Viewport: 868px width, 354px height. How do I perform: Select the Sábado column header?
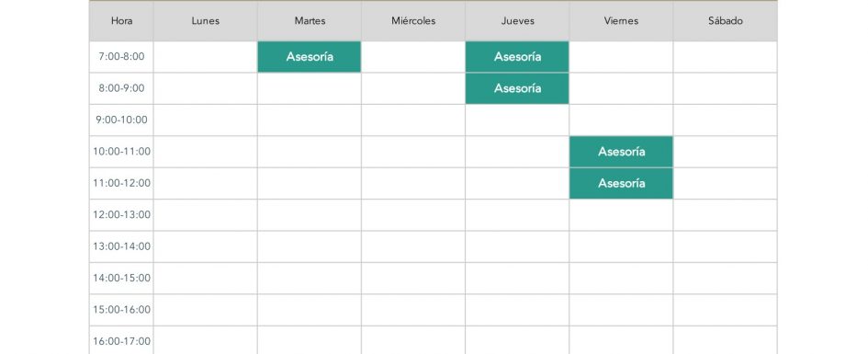coord(726,21)
